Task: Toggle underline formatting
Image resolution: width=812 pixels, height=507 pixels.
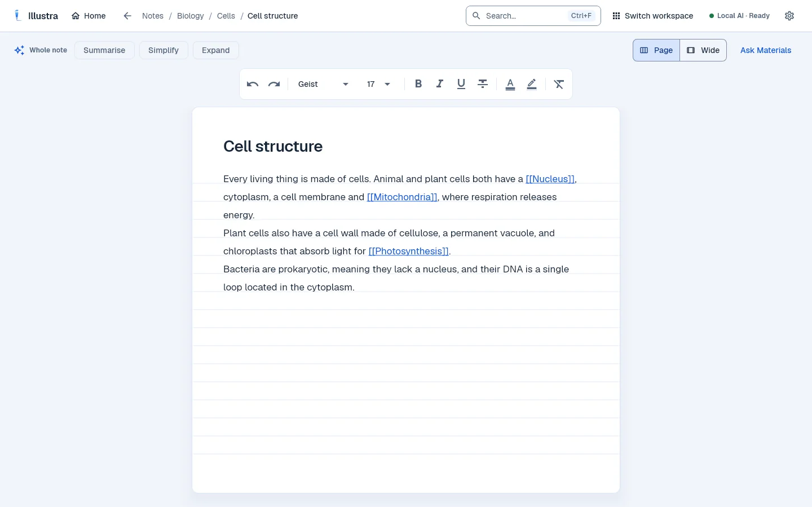Action: (x=461, y=84)
